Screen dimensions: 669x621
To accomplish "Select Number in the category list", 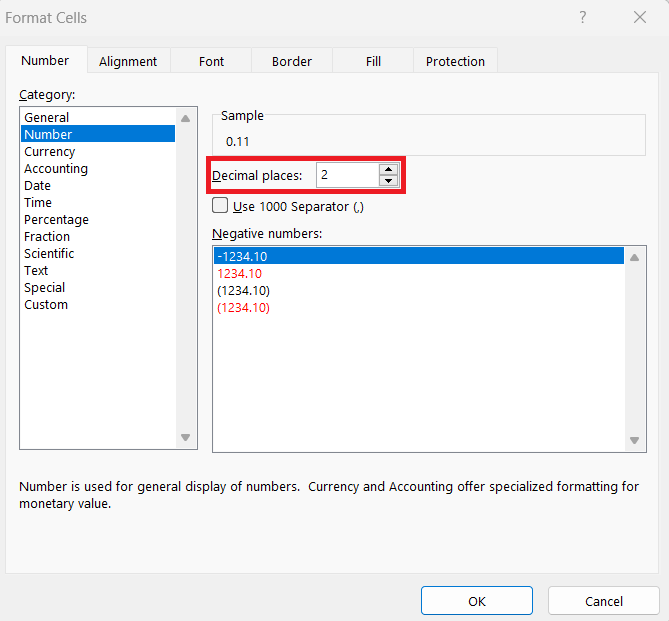I will pos(98,134).
